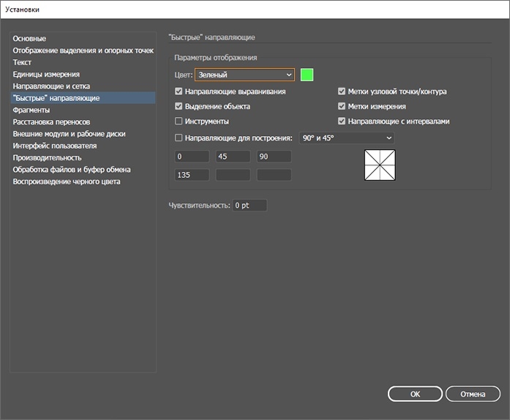This screenshot has height=420, width=510.
Task: Expand the 90° и 45° angle dropdown
Action: pyautogui.click(x=346, y=138)
